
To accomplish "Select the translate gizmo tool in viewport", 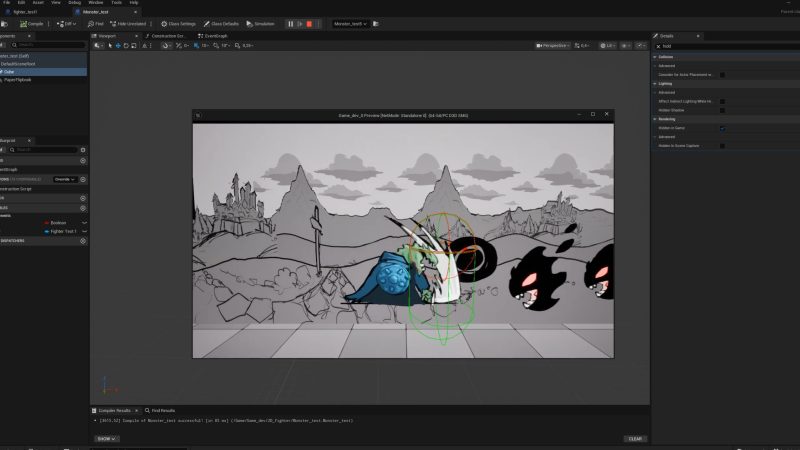I will 118,45.
